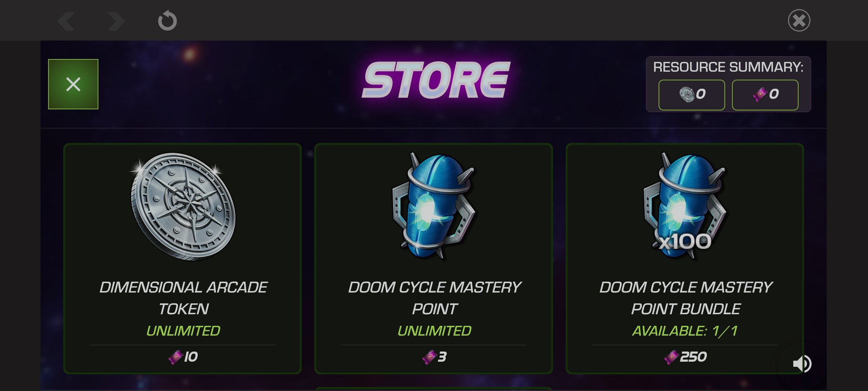
Task: Toggle sound with the speaker icon
Action: tap(802, 363)
